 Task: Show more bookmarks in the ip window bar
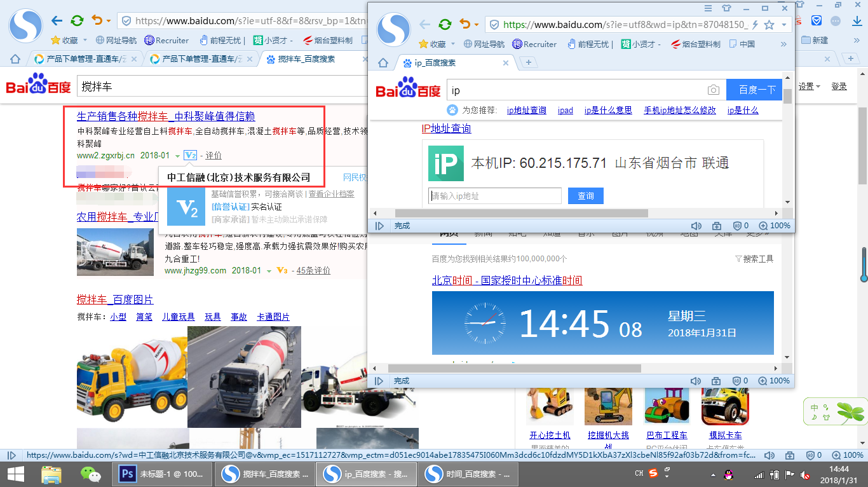point(783,45)
